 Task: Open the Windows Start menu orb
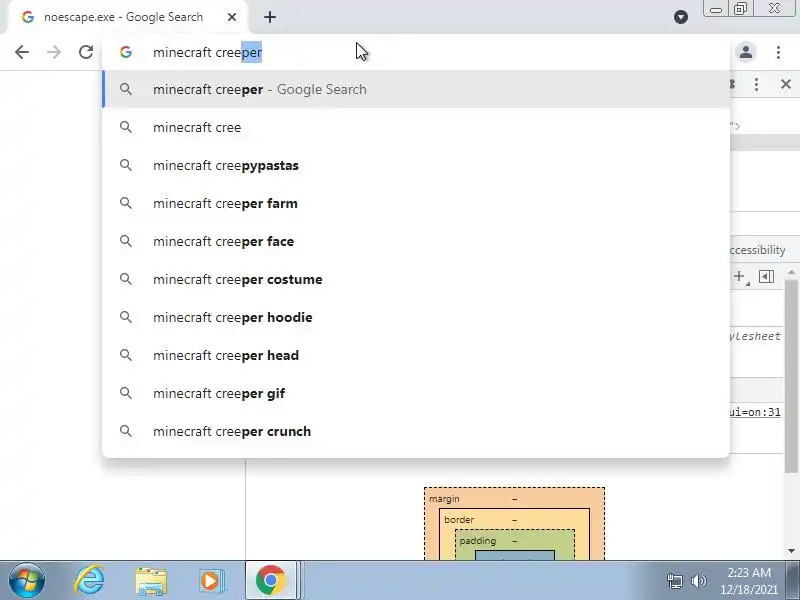[27, 581]
